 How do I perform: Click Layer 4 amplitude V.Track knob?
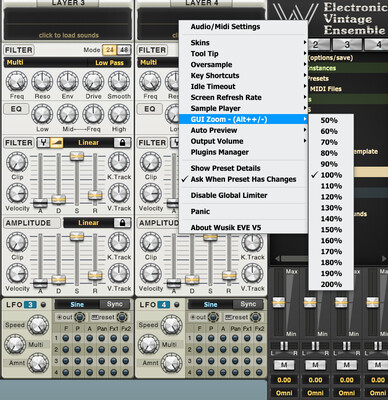click(x=252, y=274)
